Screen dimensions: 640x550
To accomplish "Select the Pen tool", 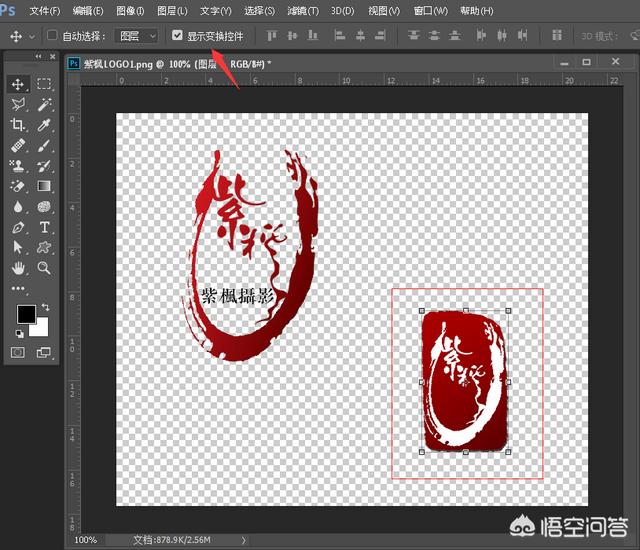I will pyautogui.click(x=18, y=227).
